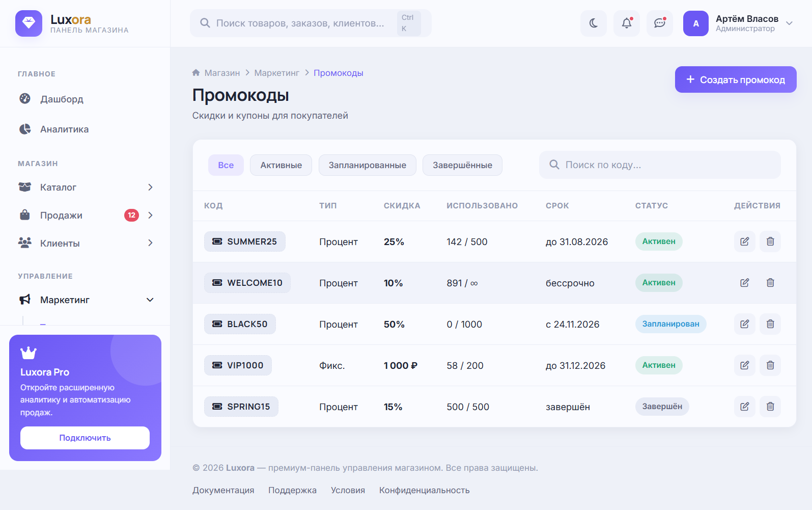
Task: Click the header search field for товаров, заказов
Action: click(311, 23)
